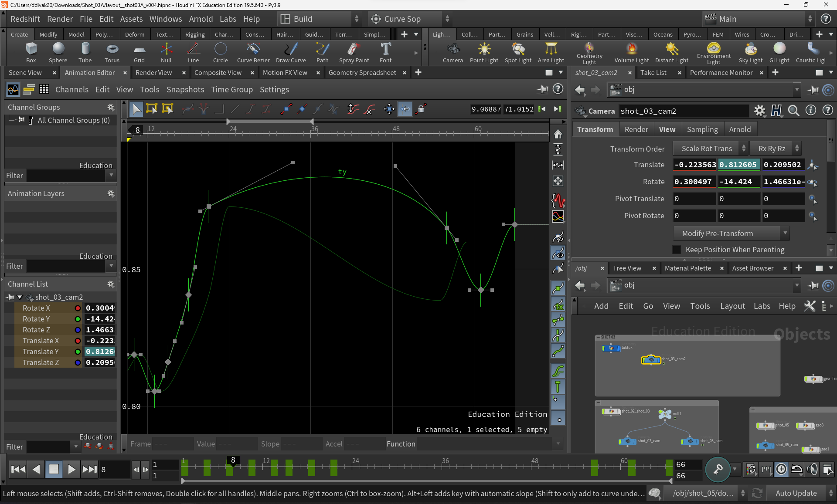Image resolution: width=837 pixels, height=504 pixels.
Task: Stop playback in playbar
Action: 54,469
